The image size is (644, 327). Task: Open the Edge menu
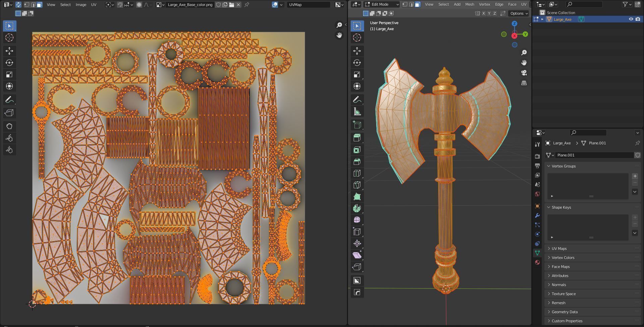click(499, 4)
